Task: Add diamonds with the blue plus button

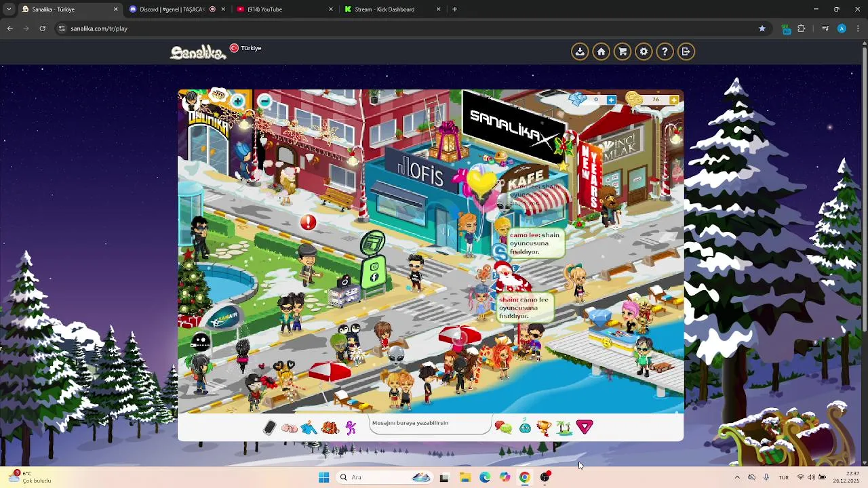Action: (x=611, y=100)
